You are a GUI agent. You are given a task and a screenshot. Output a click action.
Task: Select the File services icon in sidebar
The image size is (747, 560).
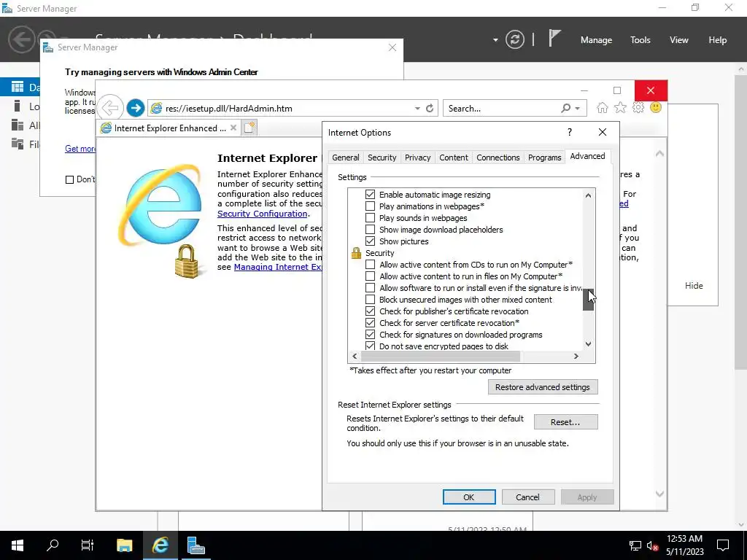pos(18,144)
